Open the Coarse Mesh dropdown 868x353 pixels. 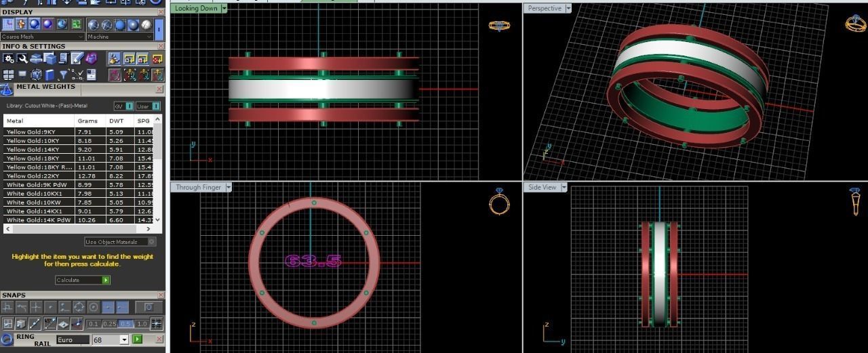point(42,37)
